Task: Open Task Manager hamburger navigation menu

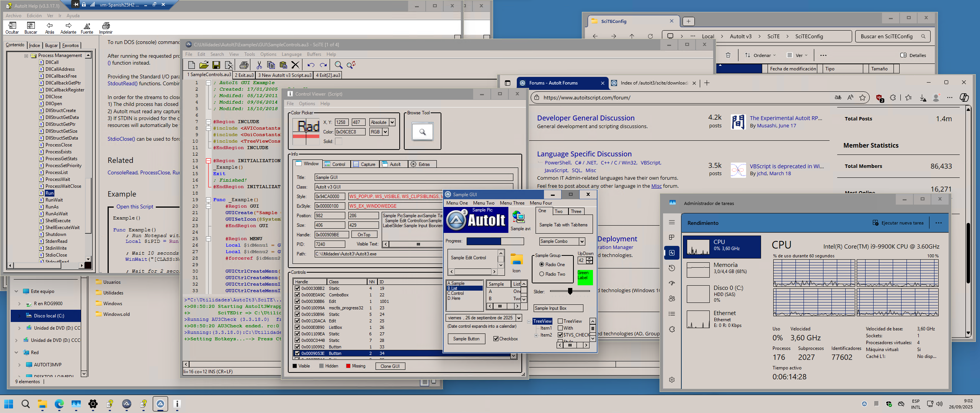Action: tap(672, 223)
